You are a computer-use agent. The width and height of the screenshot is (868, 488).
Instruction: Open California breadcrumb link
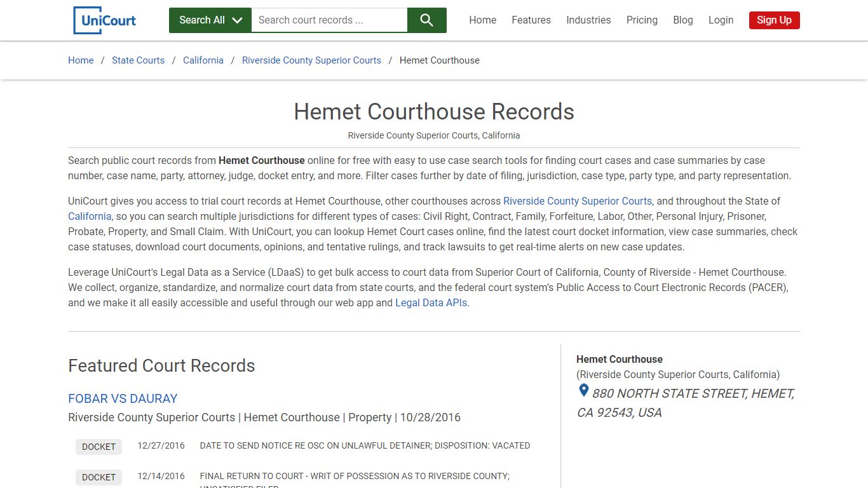pos(203,60)
